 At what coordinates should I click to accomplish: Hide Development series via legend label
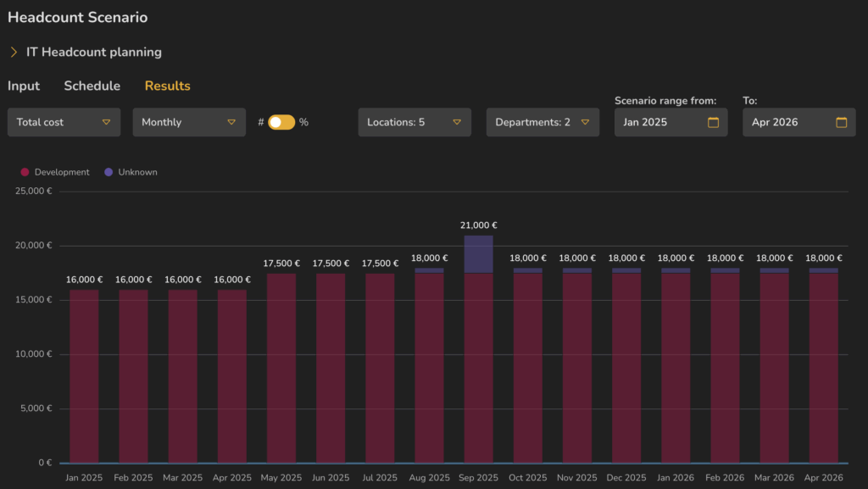(x=62, y=172)
